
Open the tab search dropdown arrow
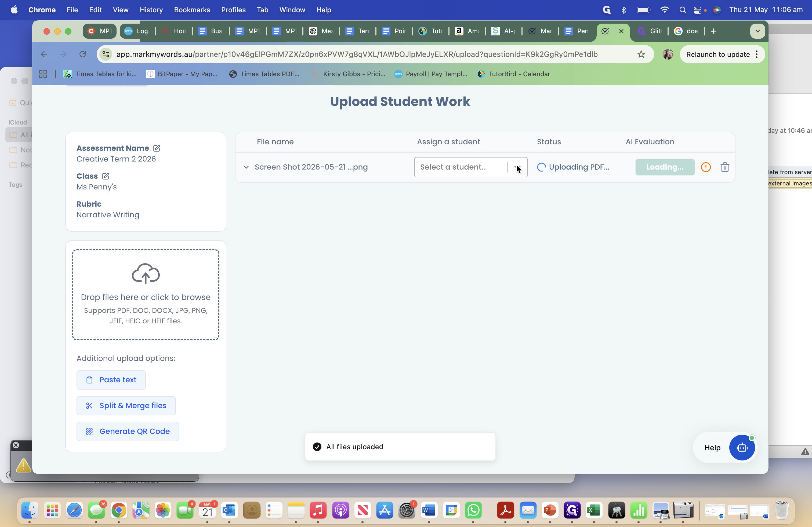[x=757, y=31]
